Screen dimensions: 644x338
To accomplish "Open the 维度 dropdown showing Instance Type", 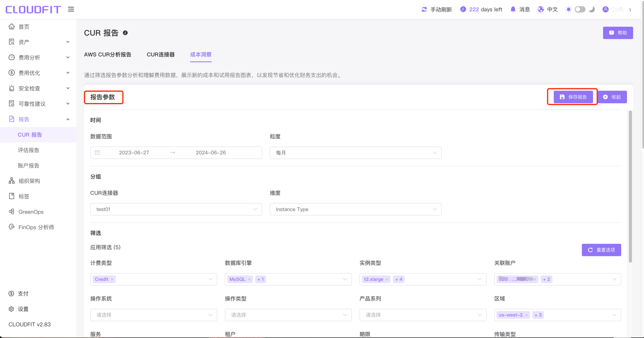I will pyautogui.click(x=355, y=209).
